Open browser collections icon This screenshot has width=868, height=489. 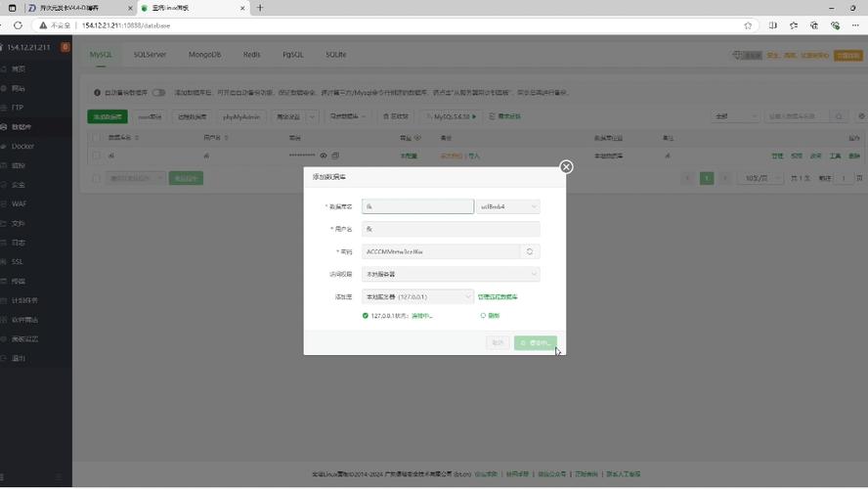[813, 25]
